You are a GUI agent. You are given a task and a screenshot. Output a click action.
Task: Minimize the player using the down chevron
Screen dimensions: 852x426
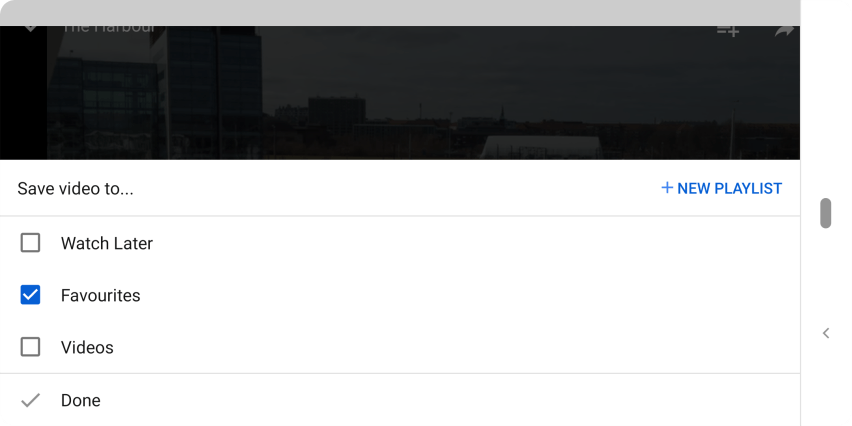tap(30, 28)
